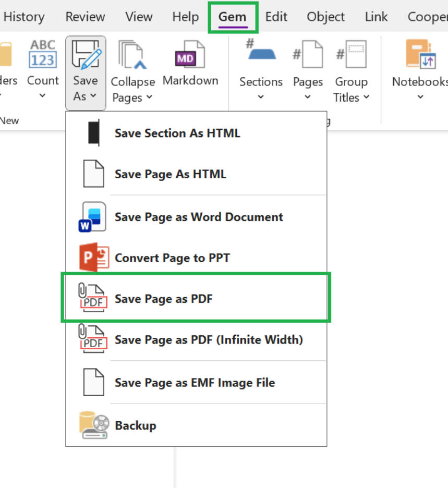Expand the Group Titles dropdown
448x488 pixels.
(367, 97)
